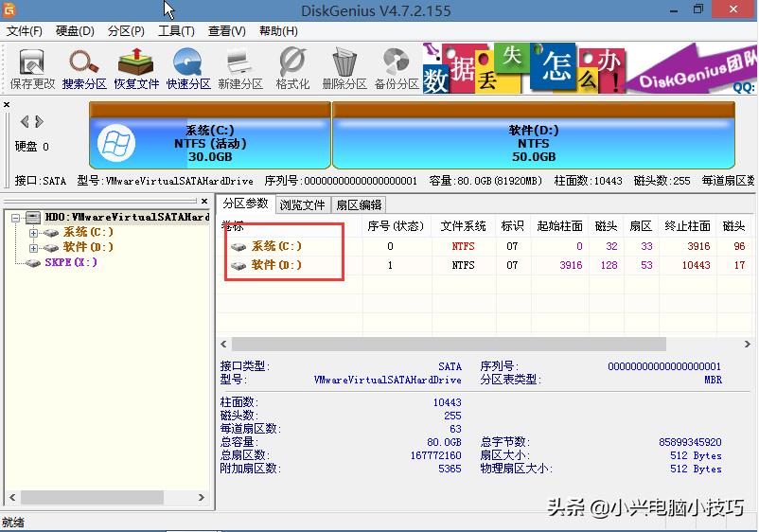The image size is (759, 532).
Task: Click the 3916 start cylinder cell in the D: row
Action: tap(571, 265)
